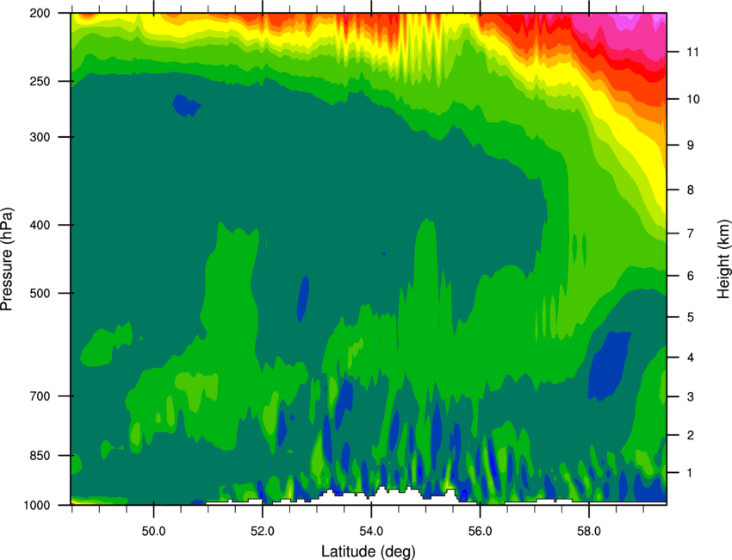Pick the 4 km height label
Image resolution: width=732 pixels, height=560 pixels.
point(690,358)
